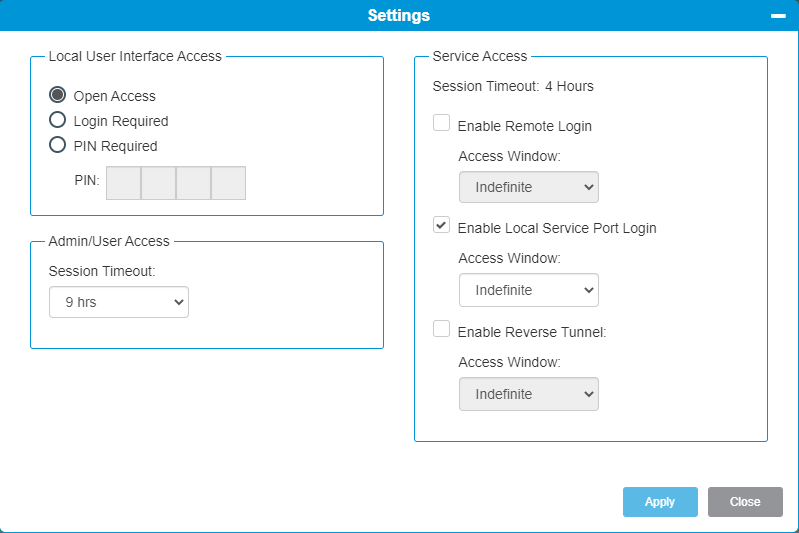Open the Access Window dropdown under Remote Login

point(528,187)
